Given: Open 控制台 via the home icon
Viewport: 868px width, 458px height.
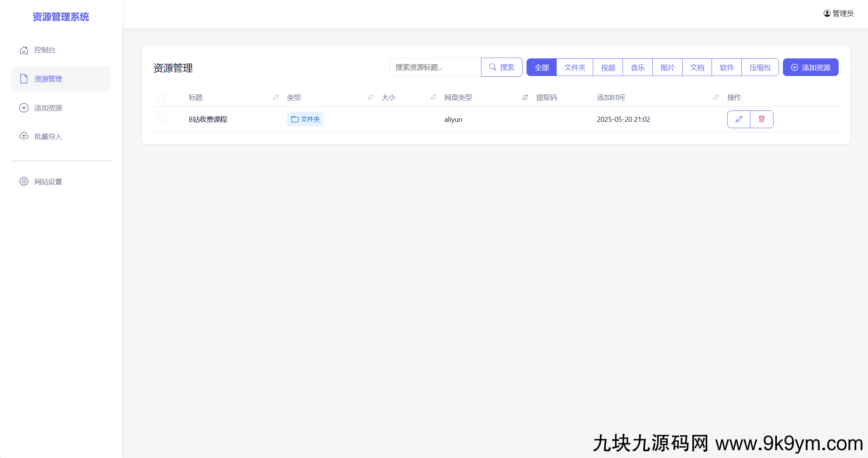Looking at the screenshot, I should coord(24,50).
